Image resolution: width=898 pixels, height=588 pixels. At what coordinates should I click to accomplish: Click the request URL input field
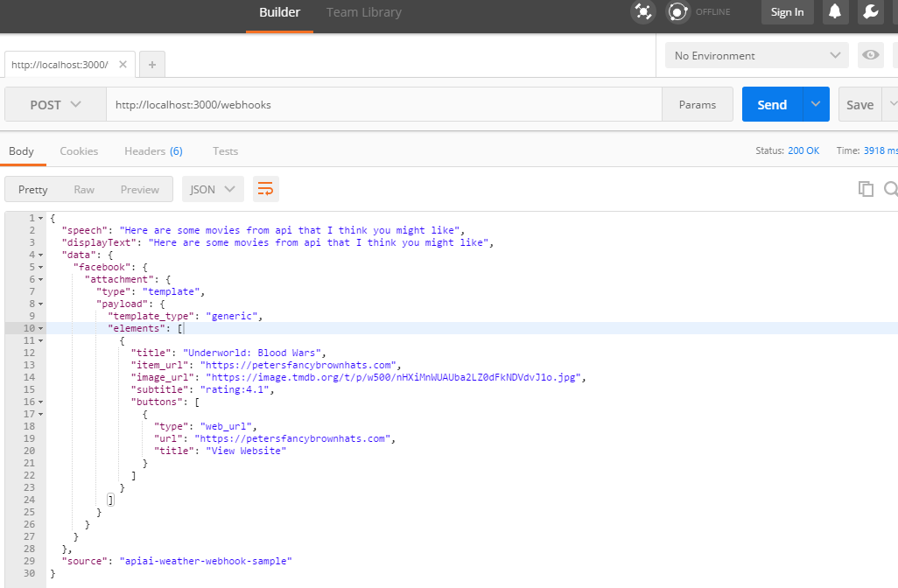pos(383,104)
